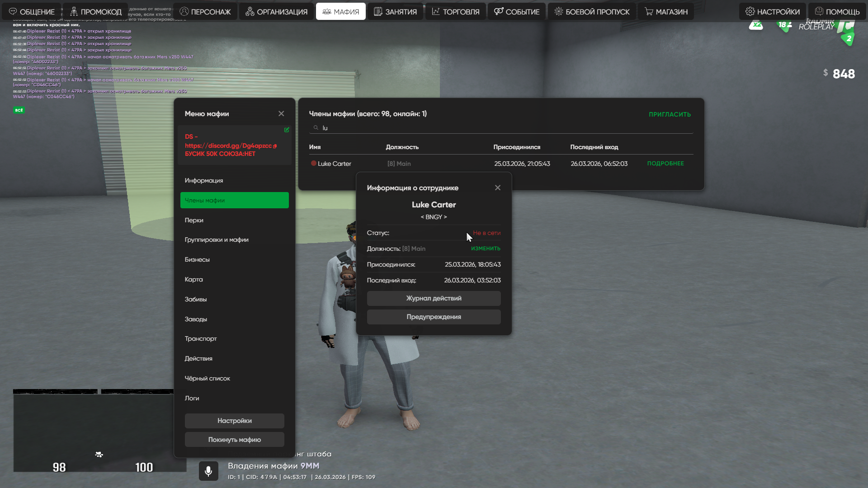Image resolution: width=868 pixels, height=488 pixels.
Task: Close the employee information popup
Action: click(497, 188)
